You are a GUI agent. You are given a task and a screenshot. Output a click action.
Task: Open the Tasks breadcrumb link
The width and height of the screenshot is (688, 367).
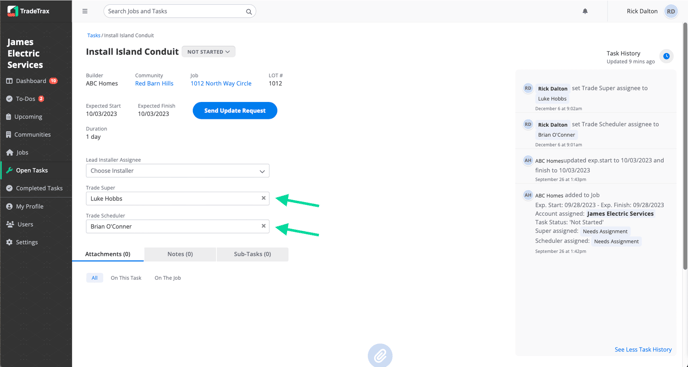click(93, 35)
